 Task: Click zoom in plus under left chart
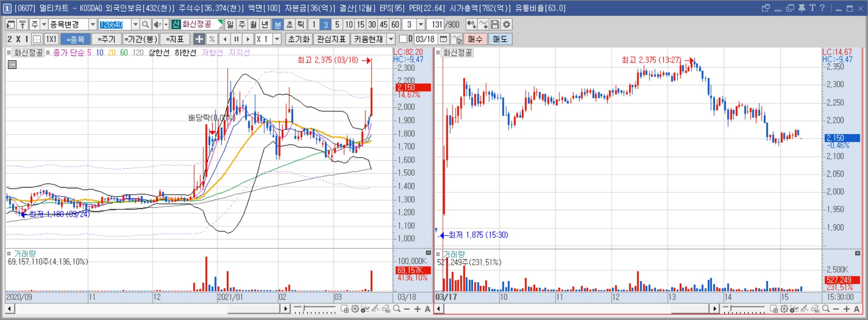(x=417, y=309)
